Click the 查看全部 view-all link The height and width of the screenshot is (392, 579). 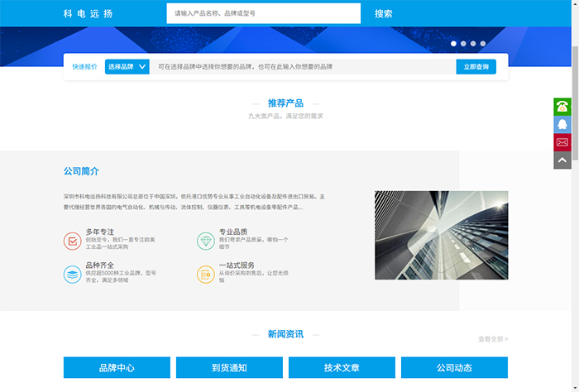click(493, 339)
